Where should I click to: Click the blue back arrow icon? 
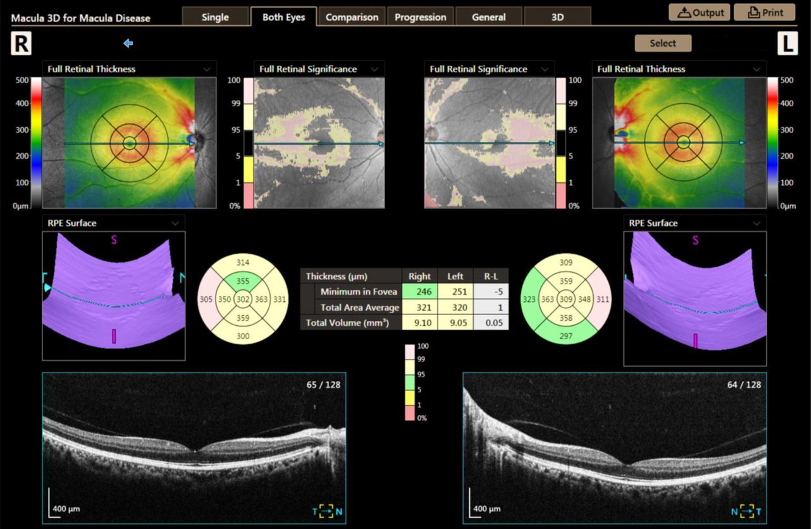click(x=128, y=43)
